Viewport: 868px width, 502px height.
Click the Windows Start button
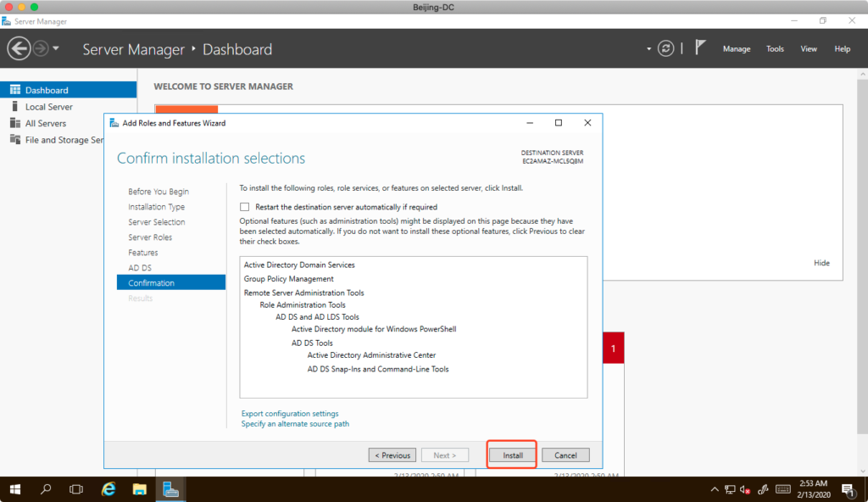15,489
